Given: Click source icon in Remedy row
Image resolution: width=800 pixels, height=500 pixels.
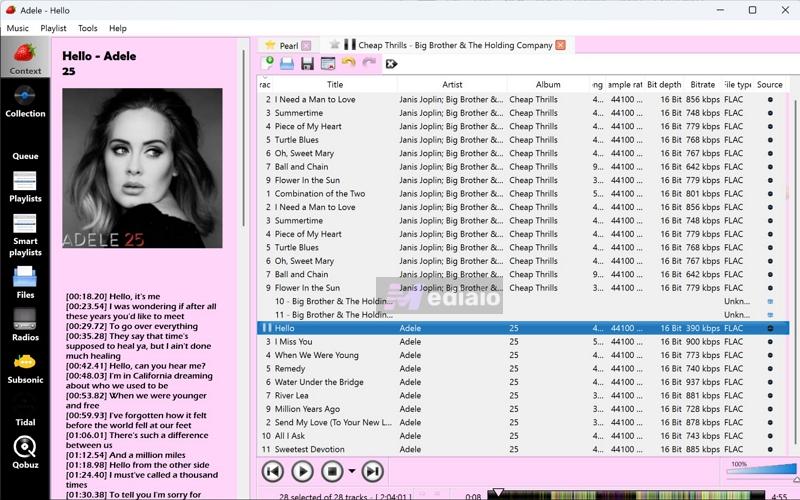Looking at the screenshot, I should tap(770, 368).
